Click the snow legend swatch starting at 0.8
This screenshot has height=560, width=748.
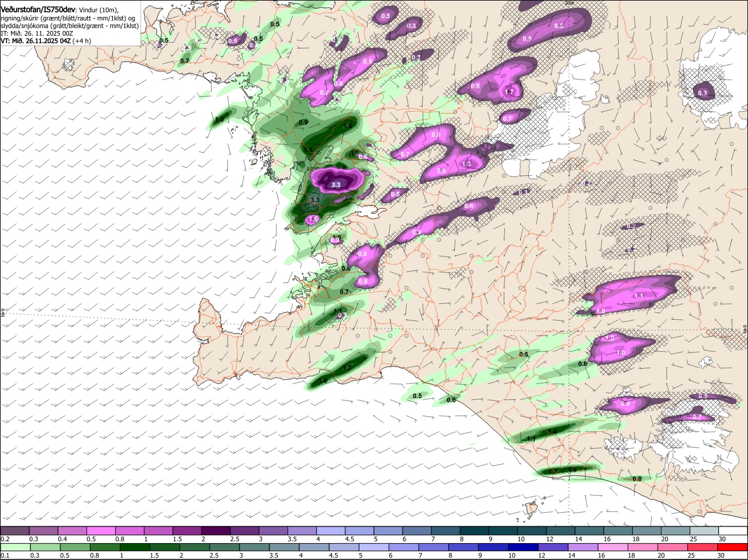point(130,530)
